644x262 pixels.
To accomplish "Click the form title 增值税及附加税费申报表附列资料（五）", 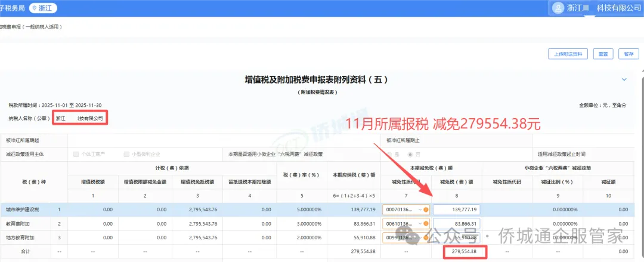I will coord(316,79).
